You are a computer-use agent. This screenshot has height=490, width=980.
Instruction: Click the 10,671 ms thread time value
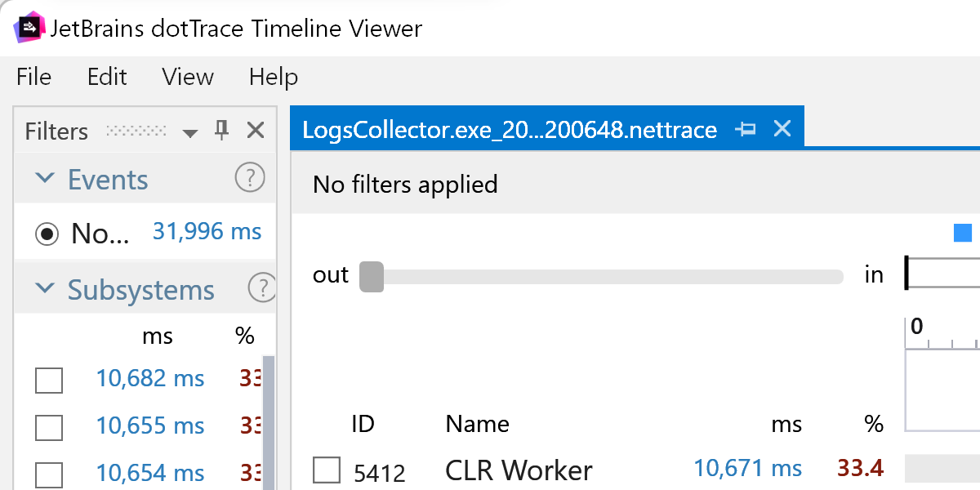click(748, 468)
